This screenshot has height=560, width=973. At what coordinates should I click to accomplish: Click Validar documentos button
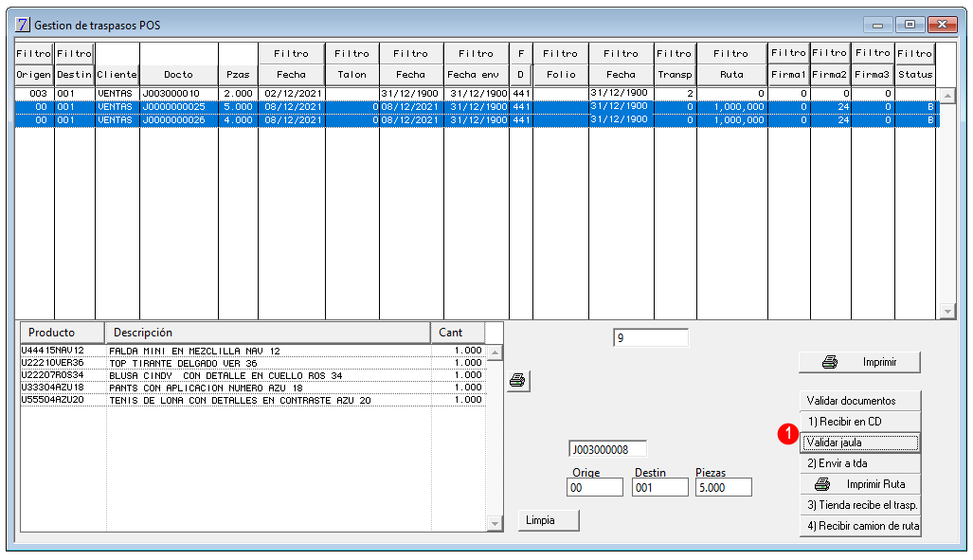(x=859, y=401)
